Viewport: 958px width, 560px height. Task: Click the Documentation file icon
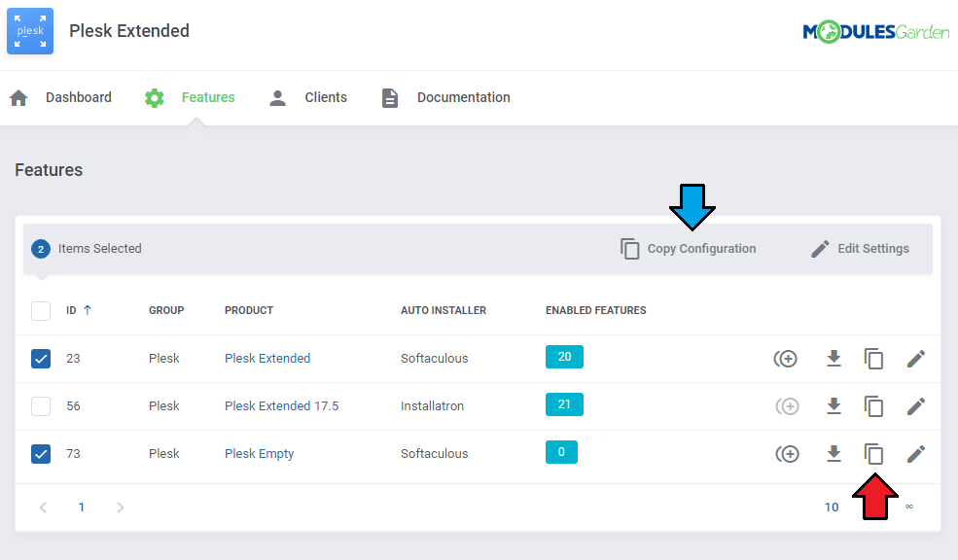(x=390, y=98)
